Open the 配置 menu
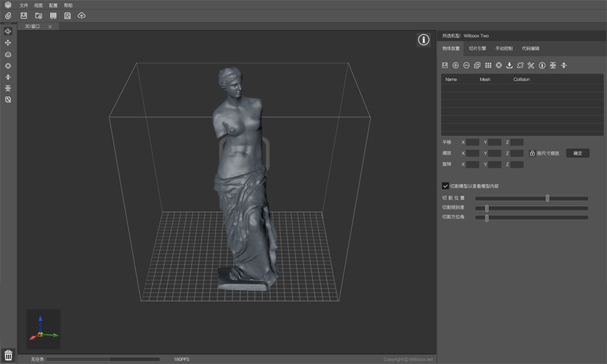 (x=53, y=5)
